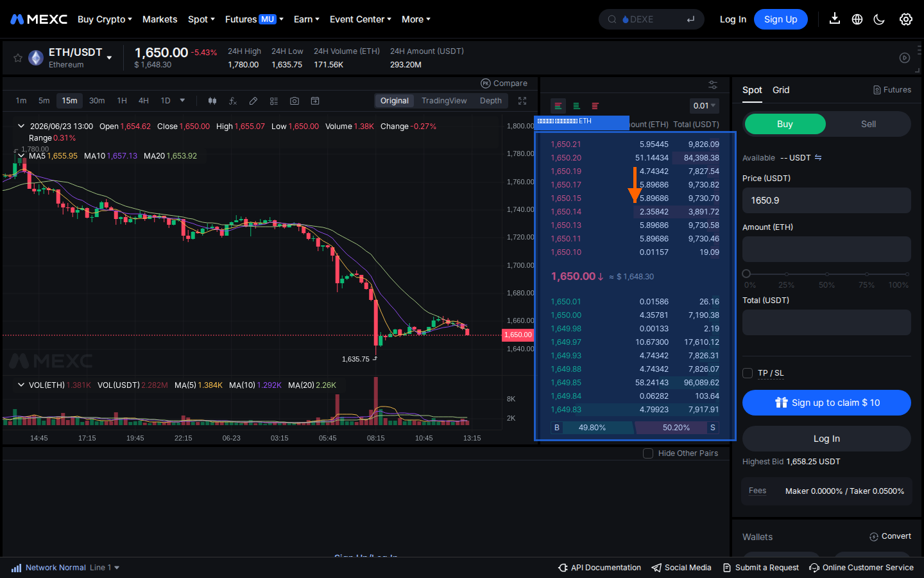Open the chart layout list icon
The width and height of the screenshot is (924, 578).
pyautogui.click(x=274, y=101)
